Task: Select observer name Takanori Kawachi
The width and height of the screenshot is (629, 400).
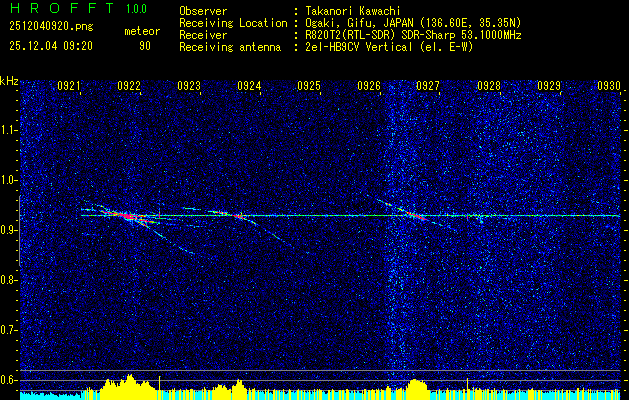Action: click(x=353, y=11)
